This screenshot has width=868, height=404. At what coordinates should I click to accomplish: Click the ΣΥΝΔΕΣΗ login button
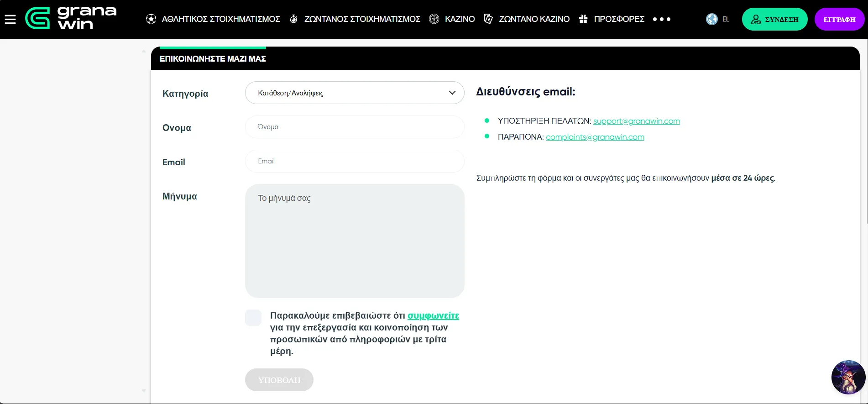tap(774, 19)
